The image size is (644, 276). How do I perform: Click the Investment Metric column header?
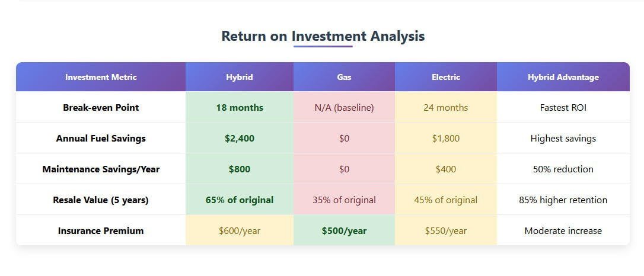click(x=101, y=77)
